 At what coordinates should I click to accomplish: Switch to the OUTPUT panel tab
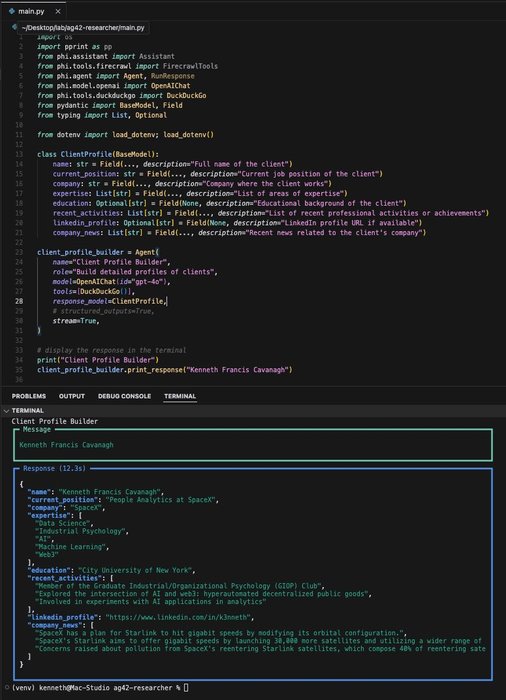click(72, 396)
